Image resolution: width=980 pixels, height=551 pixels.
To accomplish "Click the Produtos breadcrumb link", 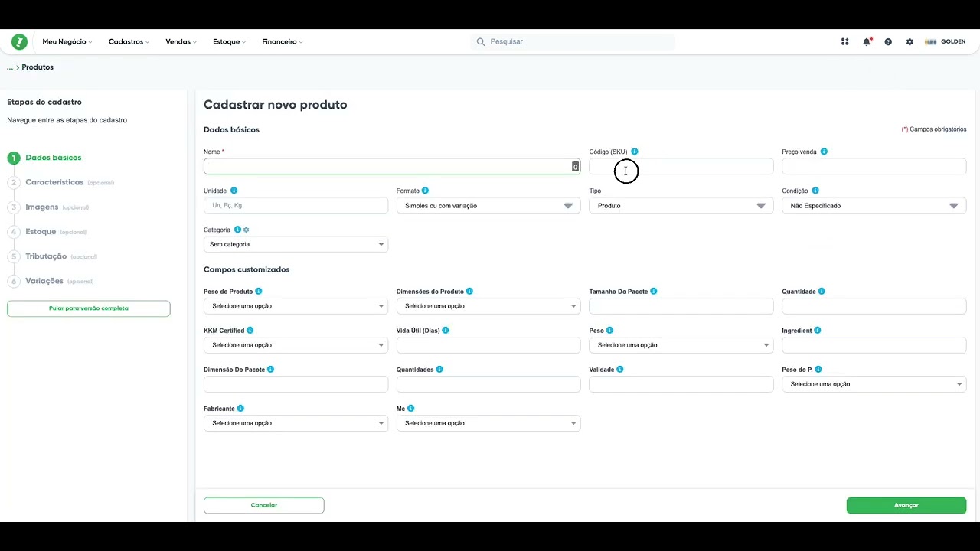I will click(38, 67).
